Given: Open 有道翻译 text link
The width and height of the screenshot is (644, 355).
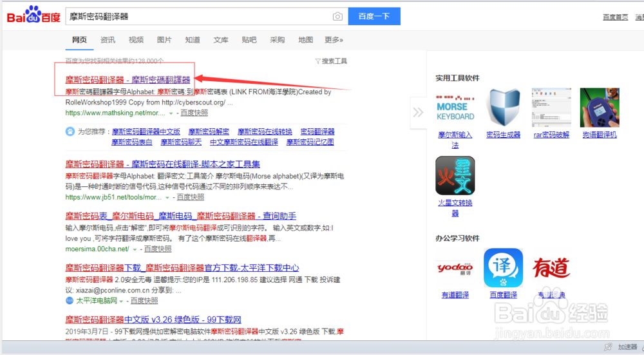Looking at the screenshot, I should [455, 295].
